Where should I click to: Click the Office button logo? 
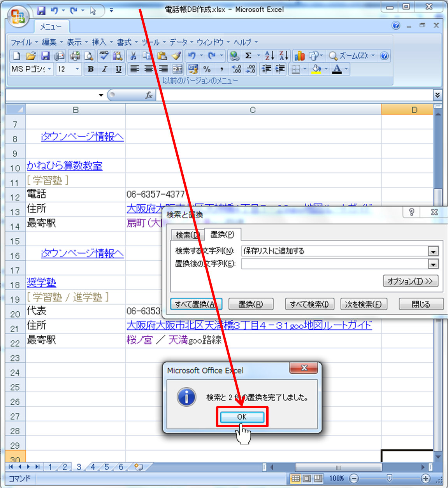pyautogui.click(x=18, y=16)
